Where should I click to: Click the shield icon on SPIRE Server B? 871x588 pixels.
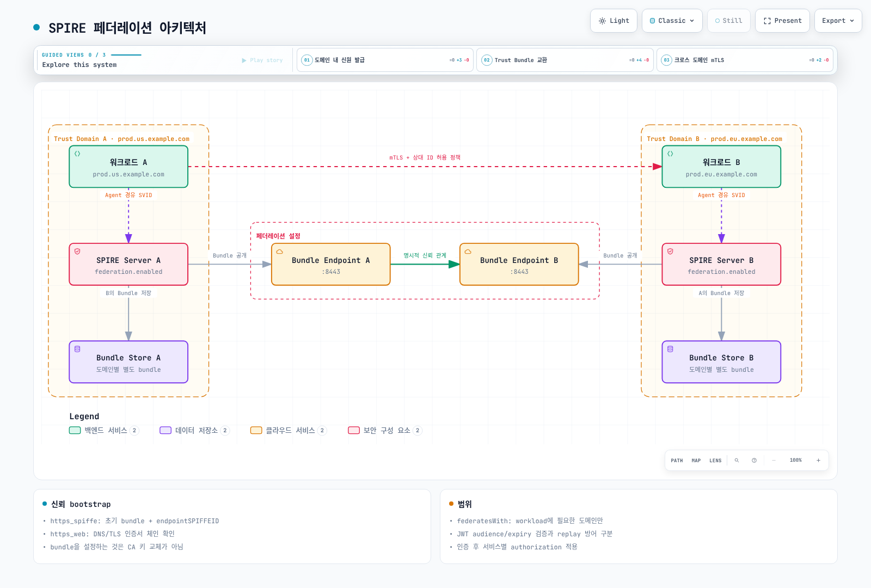[x=670, y=252]
